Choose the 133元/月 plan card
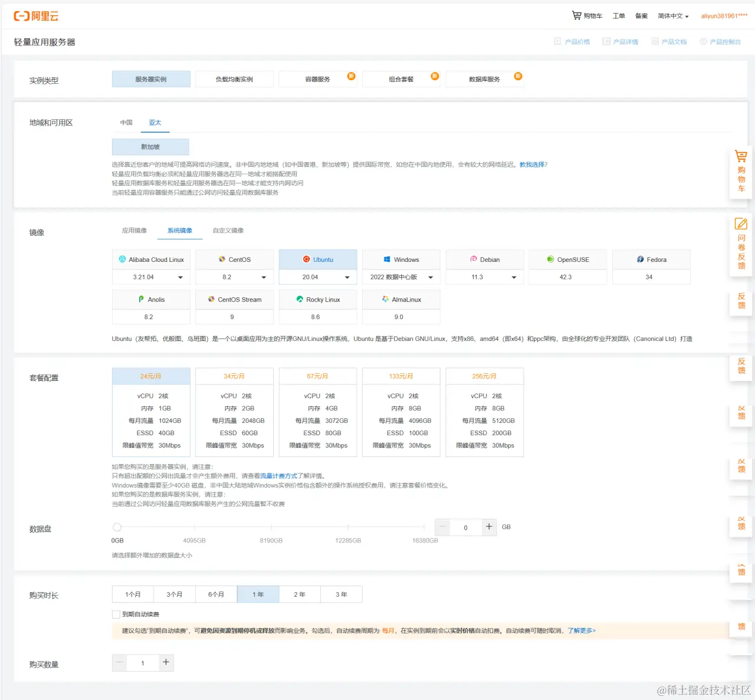755x700 pixels. 401,412
